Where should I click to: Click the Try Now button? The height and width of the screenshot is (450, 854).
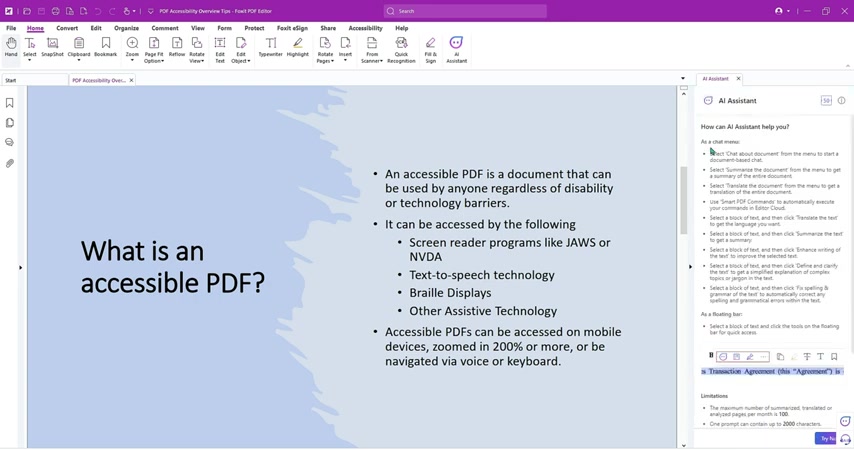point(826,438)
